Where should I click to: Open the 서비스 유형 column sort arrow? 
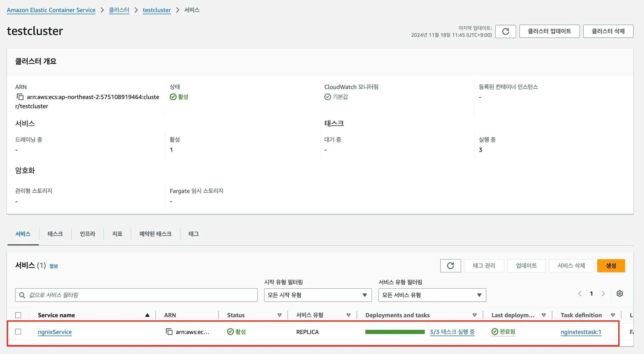[348, 315]
